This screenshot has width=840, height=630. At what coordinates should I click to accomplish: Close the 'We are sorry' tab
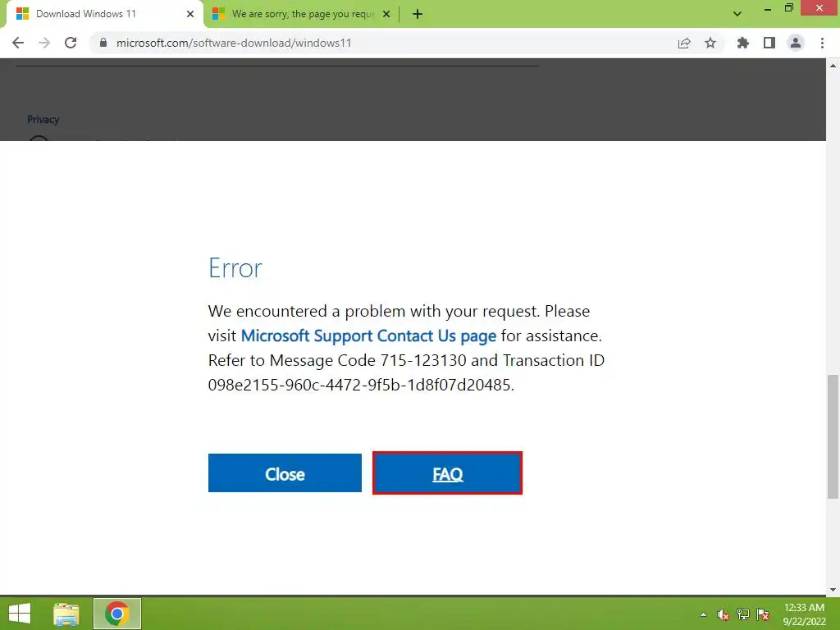[x=386, y=14]
